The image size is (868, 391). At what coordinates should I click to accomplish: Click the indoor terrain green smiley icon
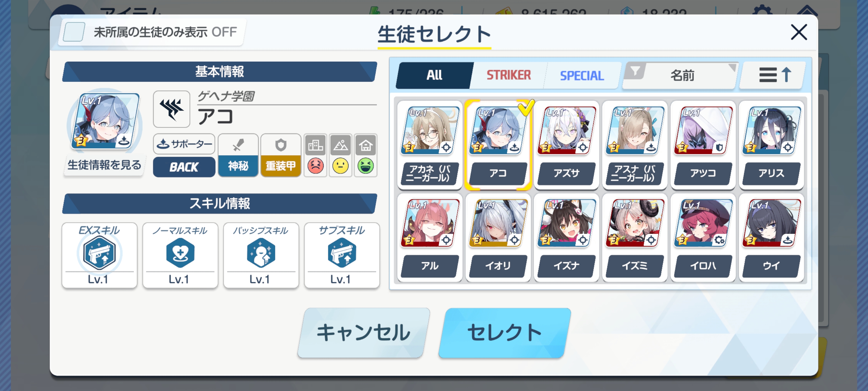[366, 166]
